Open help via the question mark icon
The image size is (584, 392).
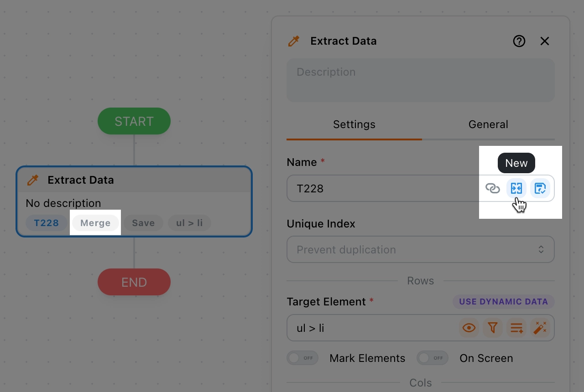pos(519,41)
